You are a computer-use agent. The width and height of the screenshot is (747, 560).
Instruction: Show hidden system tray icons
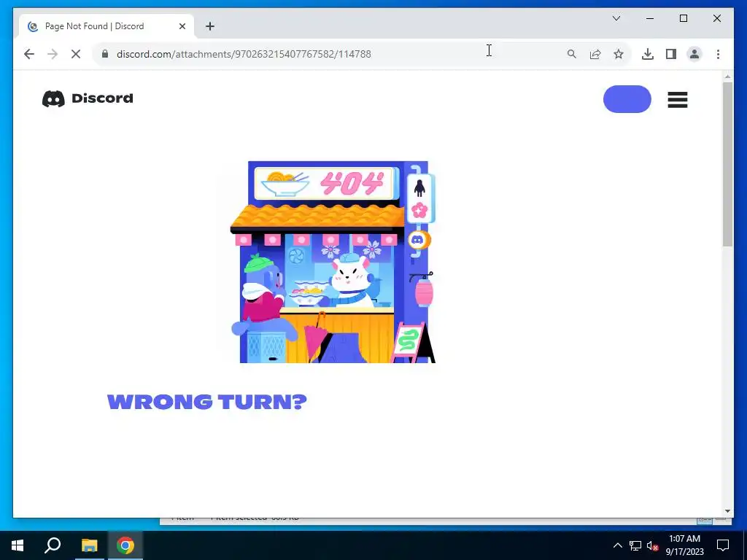pos(617,545)
